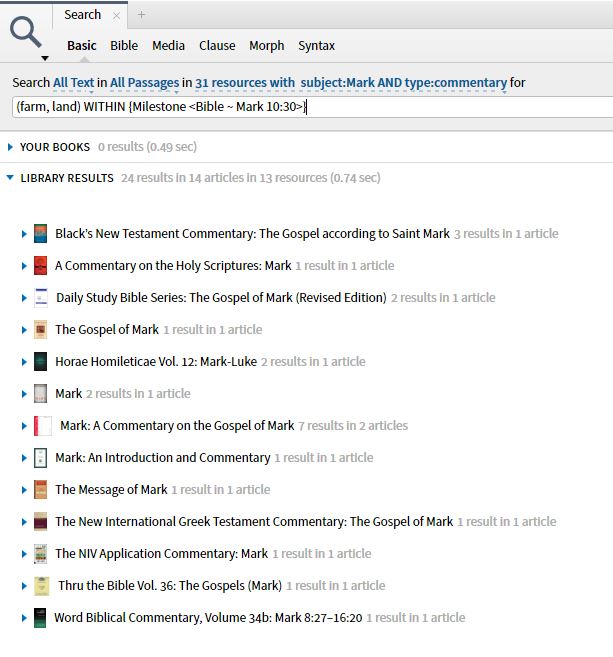The width and height of the screenshot is (613, 657).
Task: Expand The Message of Mark results
Action: click(24, 490)
